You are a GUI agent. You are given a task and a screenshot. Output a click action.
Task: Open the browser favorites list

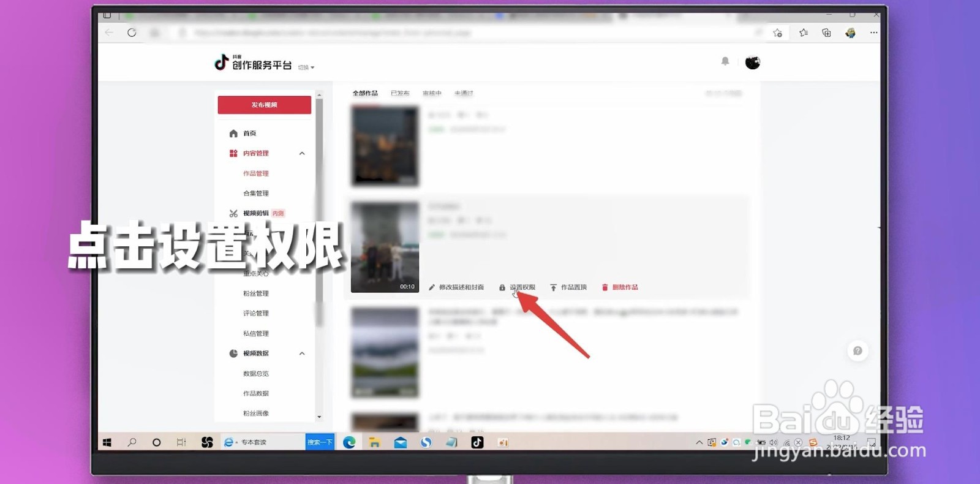[804, 33]
